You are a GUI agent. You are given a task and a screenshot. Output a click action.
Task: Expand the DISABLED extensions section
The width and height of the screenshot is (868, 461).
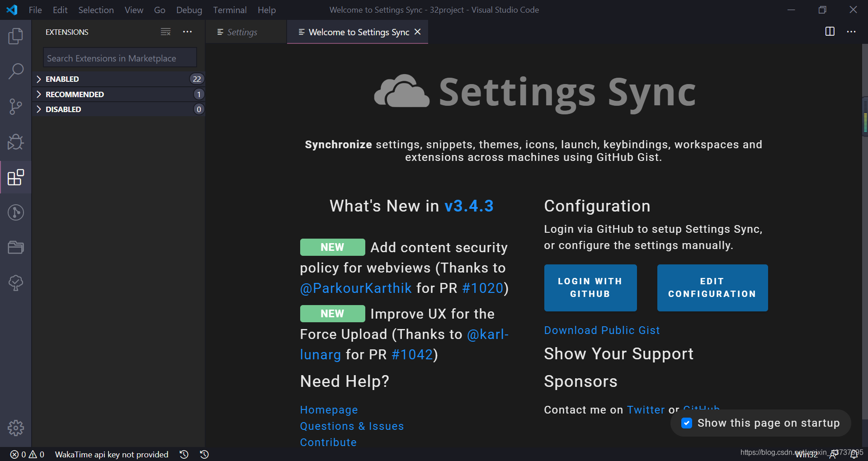[x=63, y=109]
